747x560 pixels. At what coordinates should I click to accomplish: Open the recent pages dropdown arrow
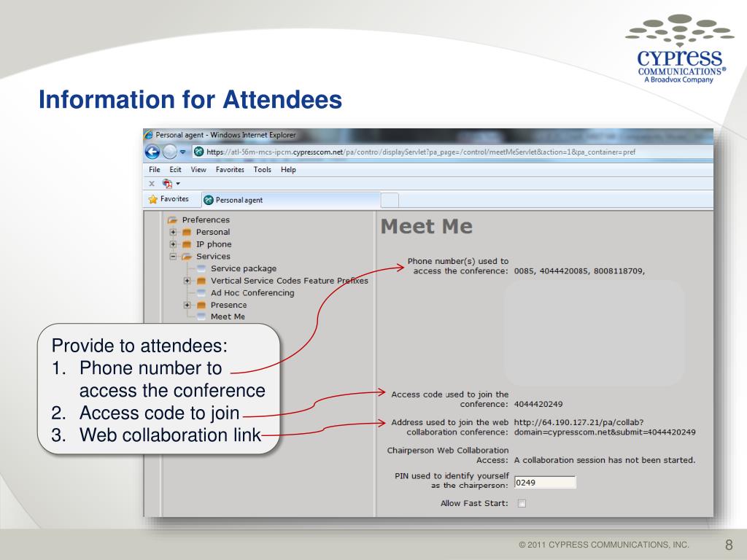coord(182,152)
